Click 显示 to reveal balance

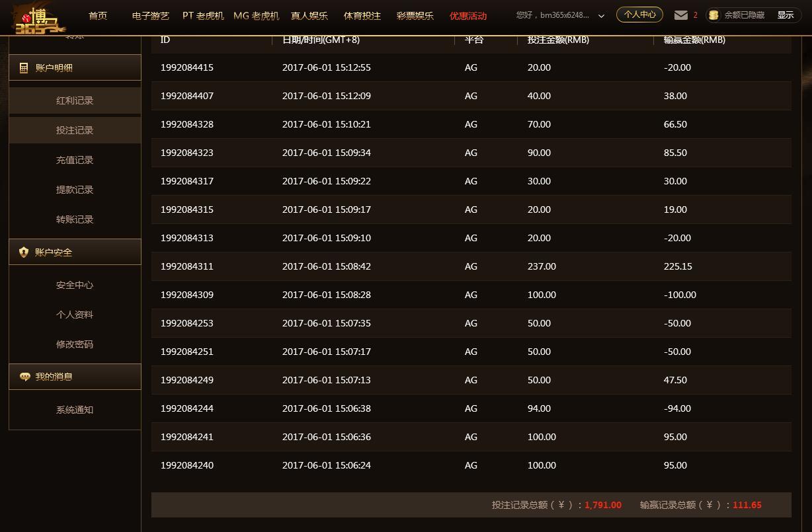[x=786, y=15]
